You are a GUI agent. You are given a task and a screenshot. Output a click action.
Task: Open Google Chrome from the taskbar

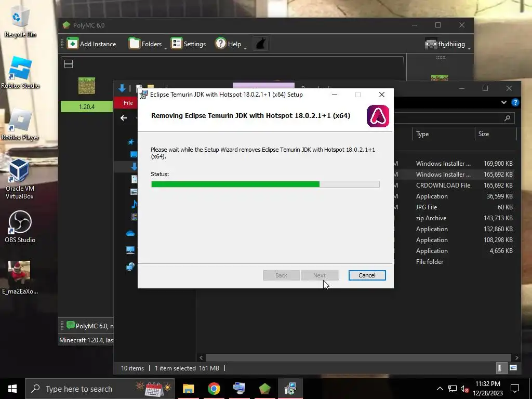tap(214, 389)
